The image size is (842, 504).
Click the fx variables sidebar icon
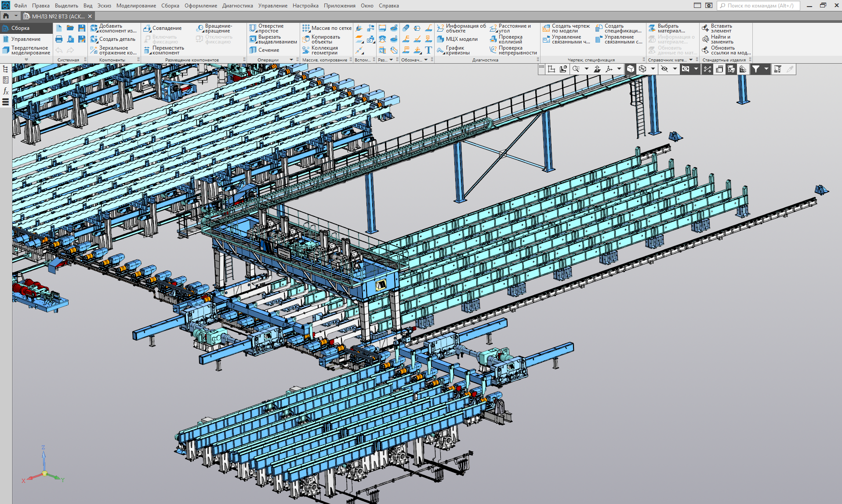[6, 91]
